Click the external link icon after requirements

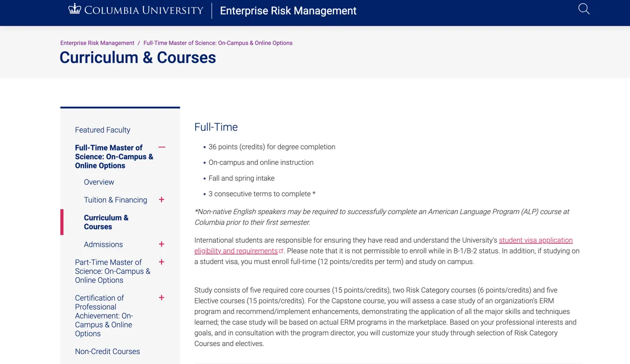(x=281, y=251)
